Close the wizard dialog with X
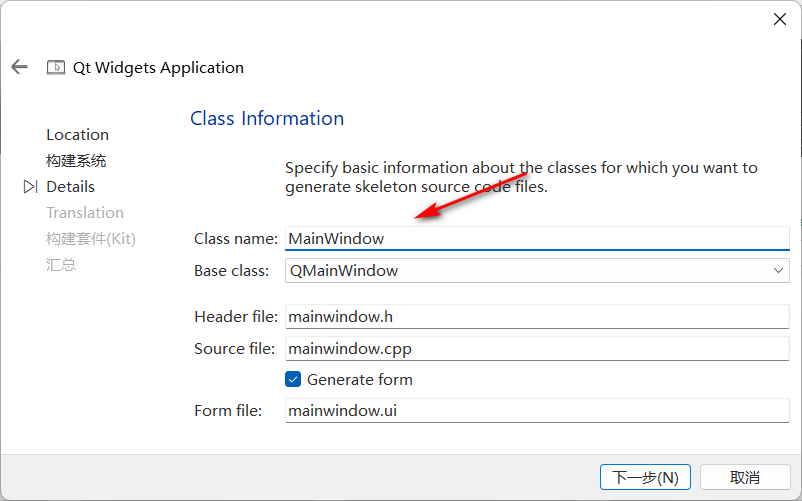The height and width of the screenshot is (501, 802). coord(779,19)
